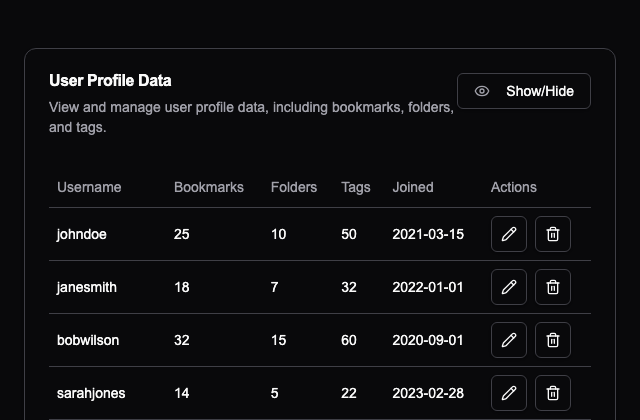Click the johndoe username cell

coord(82,234)
